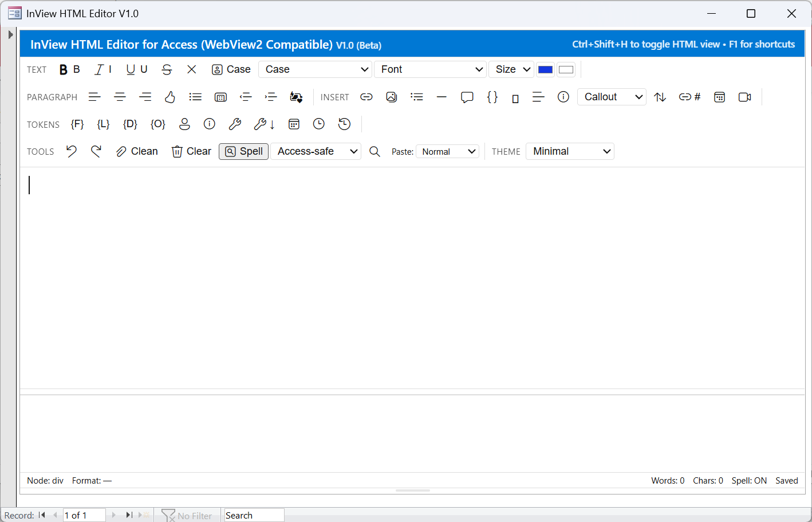The image size is (812, 522).
Task: Open the Callout style dropdown
Action: click(611, 97)
